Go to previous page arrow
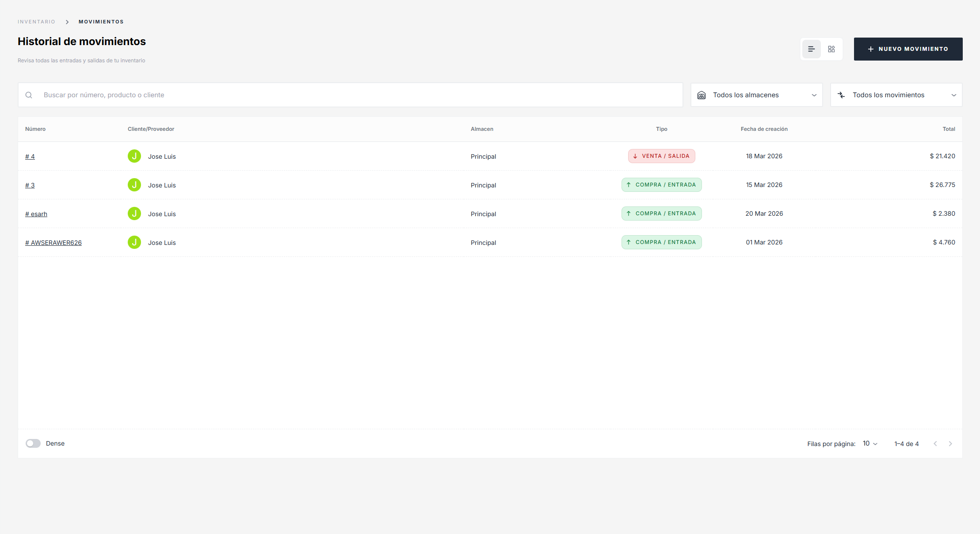 (935, 444)
